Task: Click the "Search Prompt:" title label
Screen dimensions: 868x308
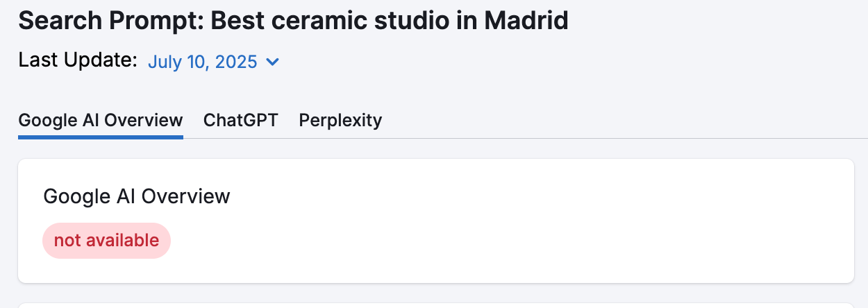Action: pyautogui.click(x=111, y=21)
